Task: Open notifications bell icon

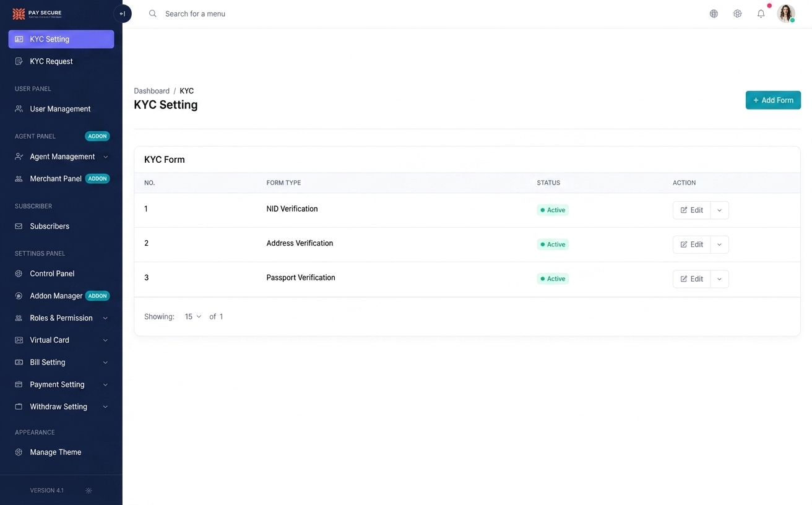Action: 761,14
